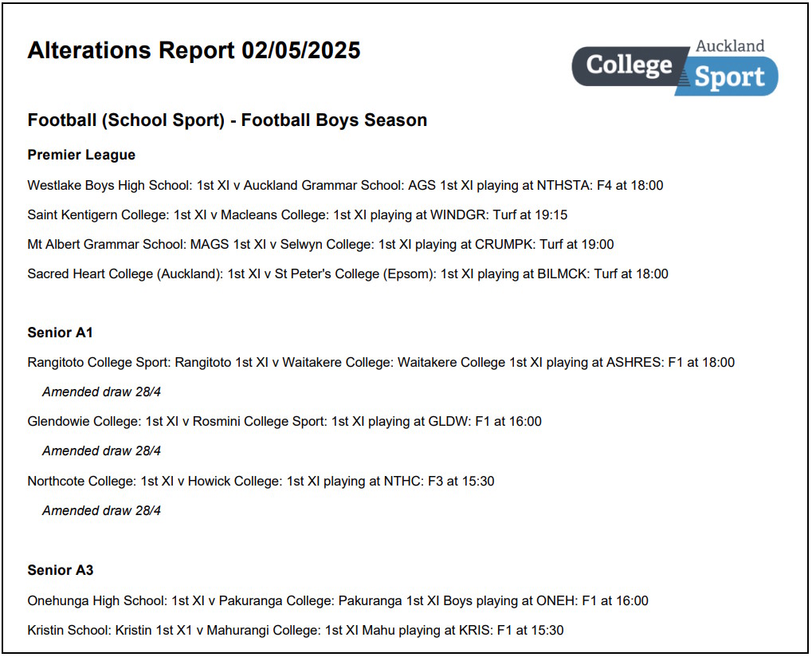The height and width of the screenshot is (657, 812).
Task: Click the Alterations Report 02/05/2025 title
Action: pos(194,51)
